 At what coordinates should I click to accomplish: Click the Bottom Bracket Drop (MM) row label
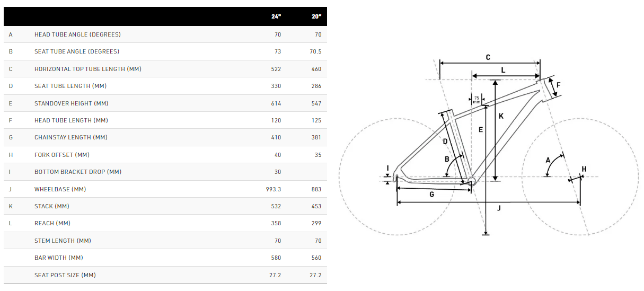click(78, 172)
